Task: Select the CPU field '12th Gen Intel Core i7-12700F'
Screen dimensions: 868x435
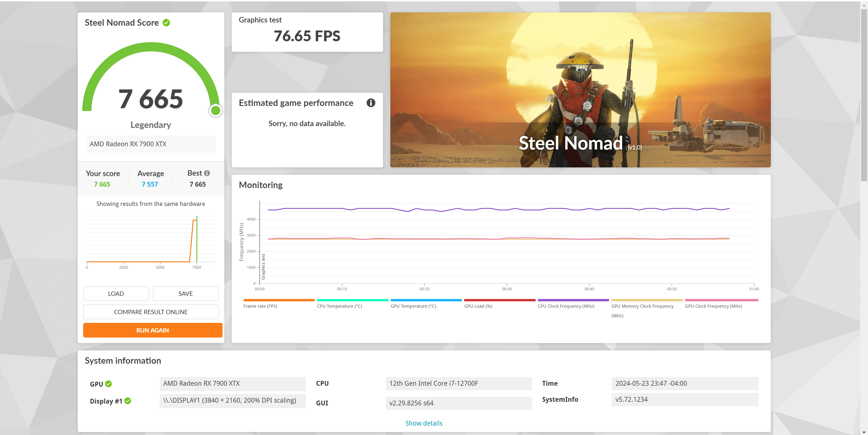Action: 459,383
